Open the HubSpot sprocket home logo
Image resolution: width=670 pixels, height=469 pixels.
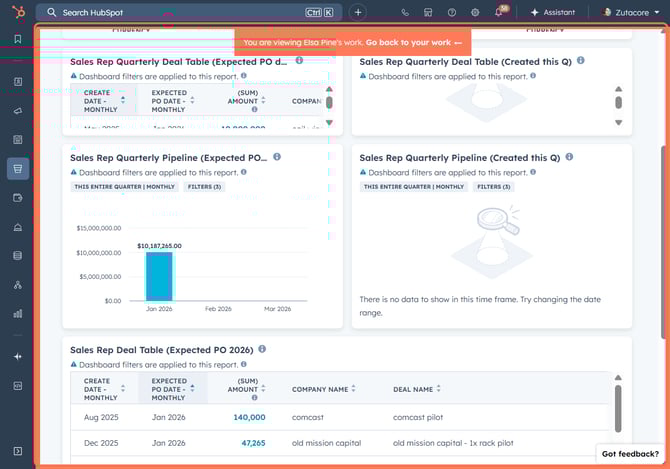[x=17, y=12]
